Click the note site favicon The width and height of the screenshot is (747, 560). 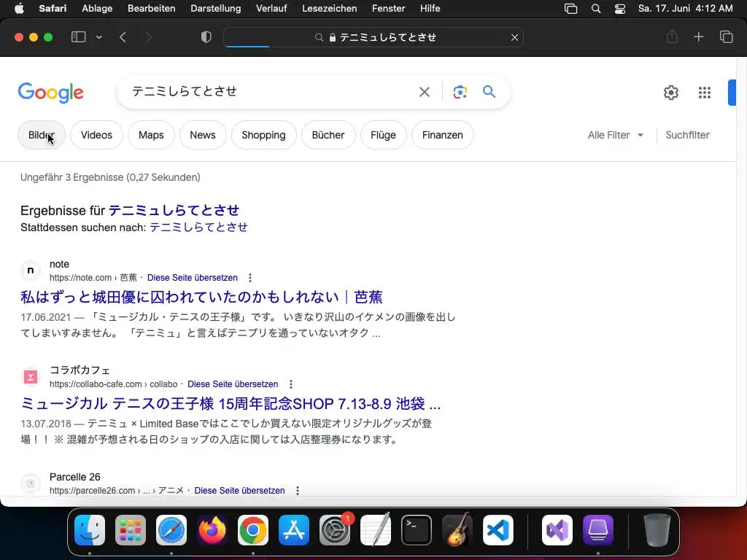click(x=31, y=271)
